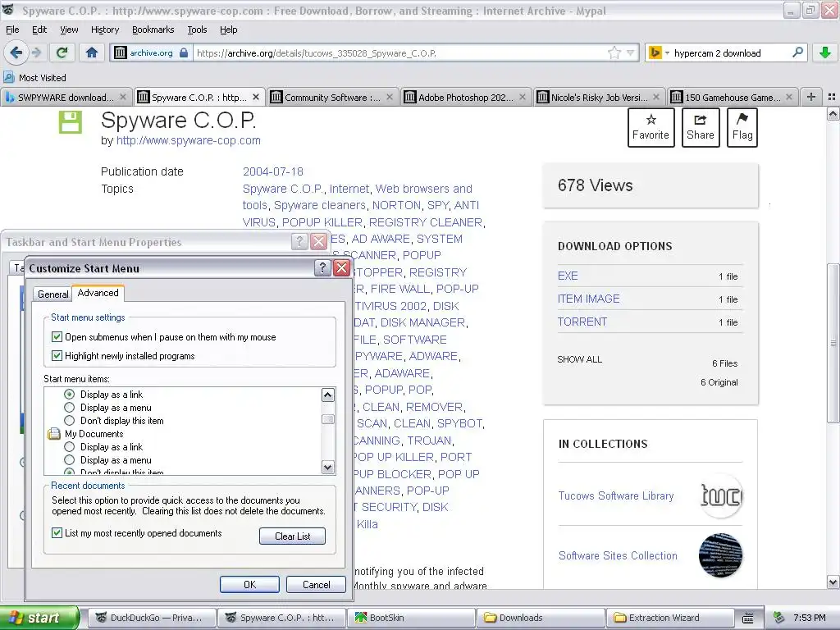Click the URL address field

click(x=400, y=53)
